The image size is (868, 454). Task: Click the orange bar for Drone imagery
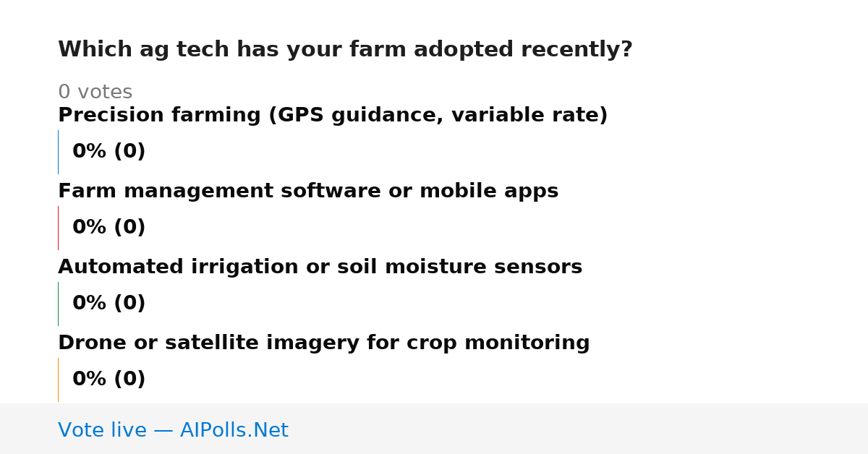pos(58,380)
